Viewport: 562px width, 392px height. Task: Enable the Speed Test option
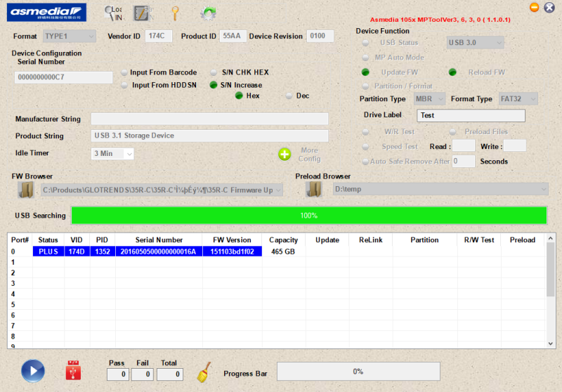pos(365,147)
